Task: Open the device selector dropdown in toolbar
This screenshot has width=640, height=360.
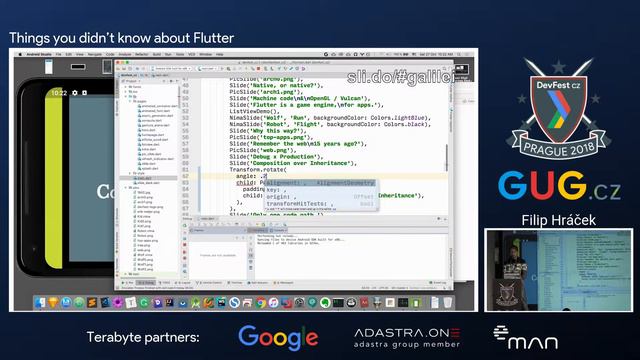Action: pos(171,69)
